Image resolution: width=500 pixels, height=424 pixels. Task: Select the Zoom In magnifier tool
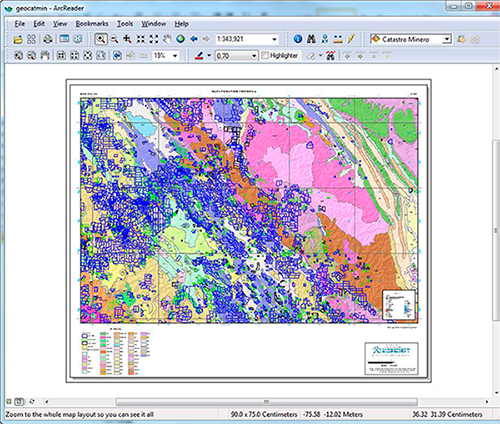(x=101, y=39)
